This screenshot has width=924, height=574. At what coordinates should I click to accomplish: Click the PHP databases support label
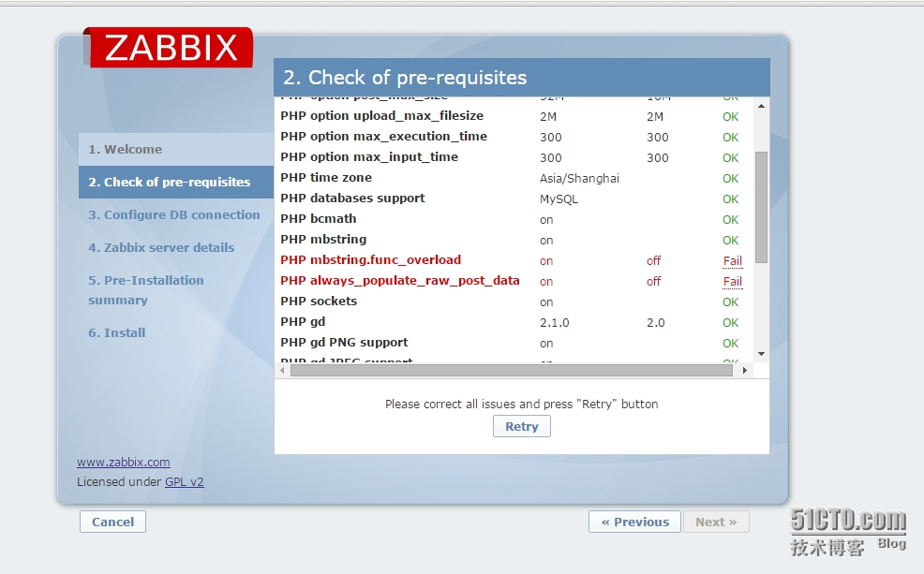click(x=352, y=199)
